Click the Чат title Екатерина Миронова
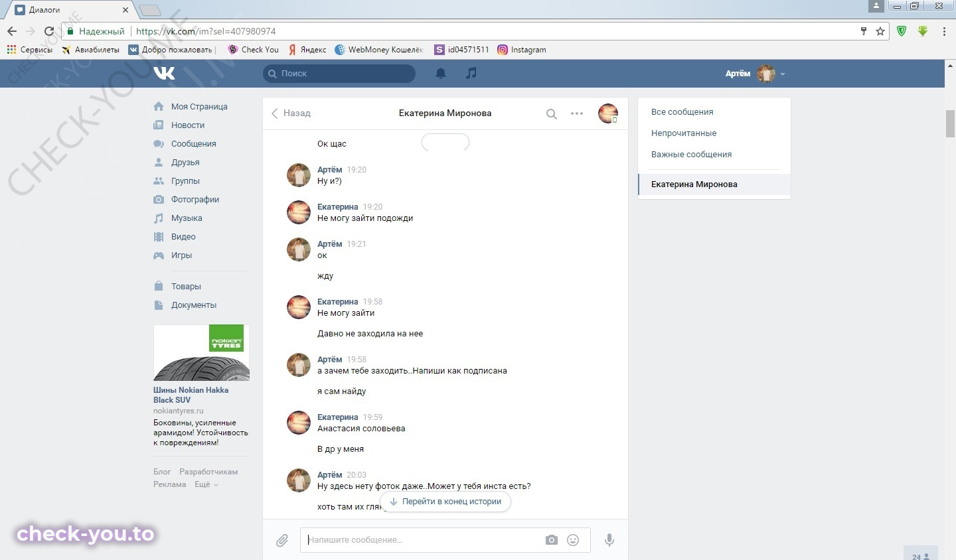This screenshot has height=560, width=956. click(445, 113)
